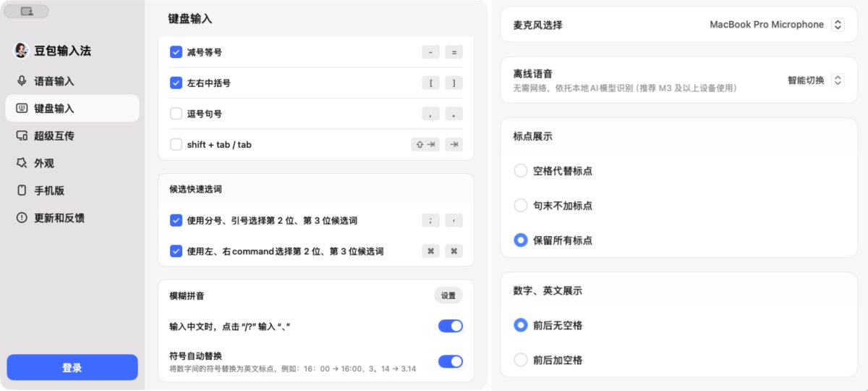Uncheck the 减号等号 checkbox

pyautogui.click(x=176, y=52)
